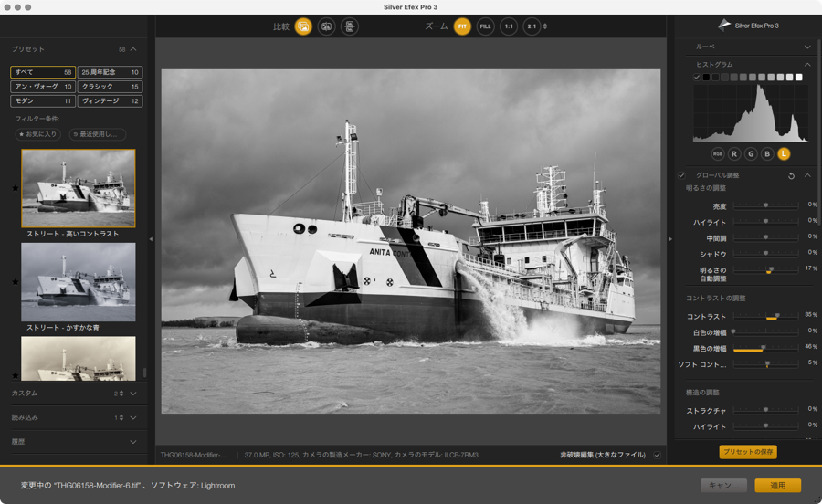Click file name THG06158-Modifier-... in status bar
The image size is (822, 504).
tap(194, 455)
